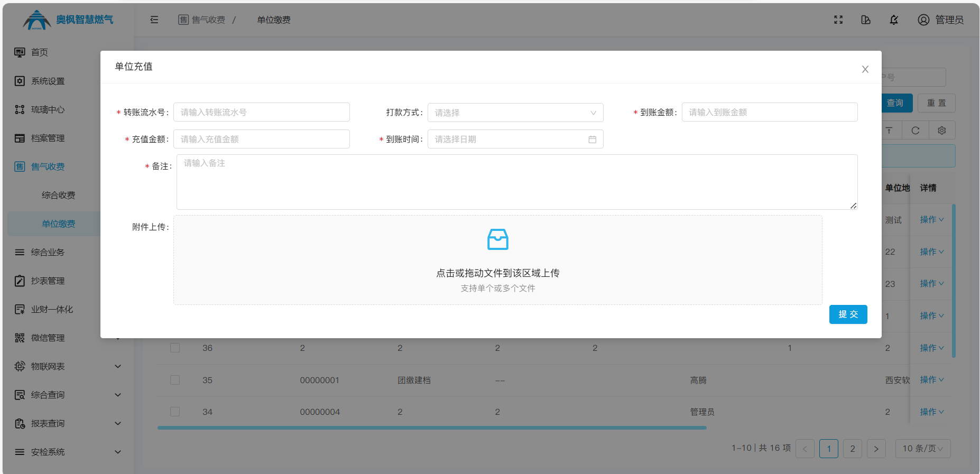Click the 抄表管理 sidebar icon
Viewport: 980px width, 474px height.
click(x=20, y=281)
